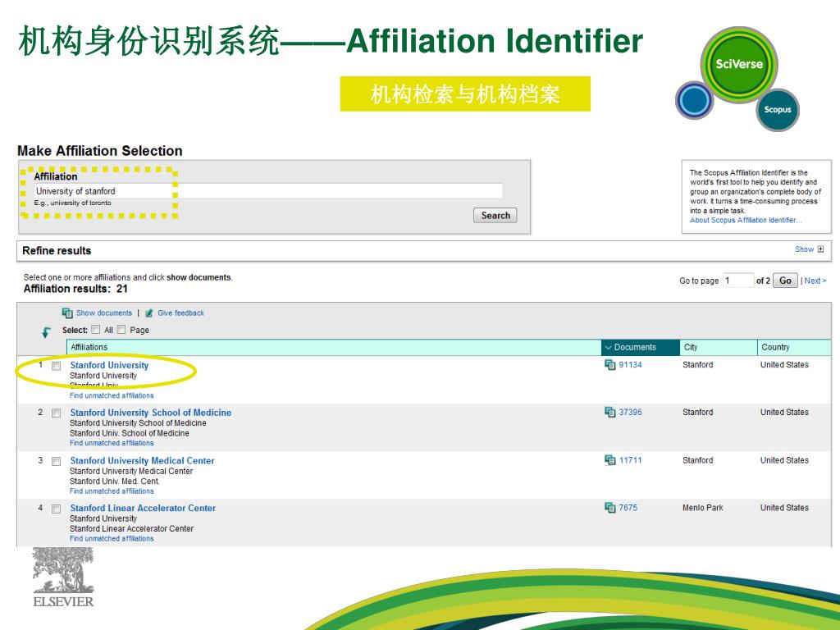The width and height of the screenshot is (840, 630).
Task: Tick checkbox for Stanford Linear Accelerator Center
Action: point(56,509)
